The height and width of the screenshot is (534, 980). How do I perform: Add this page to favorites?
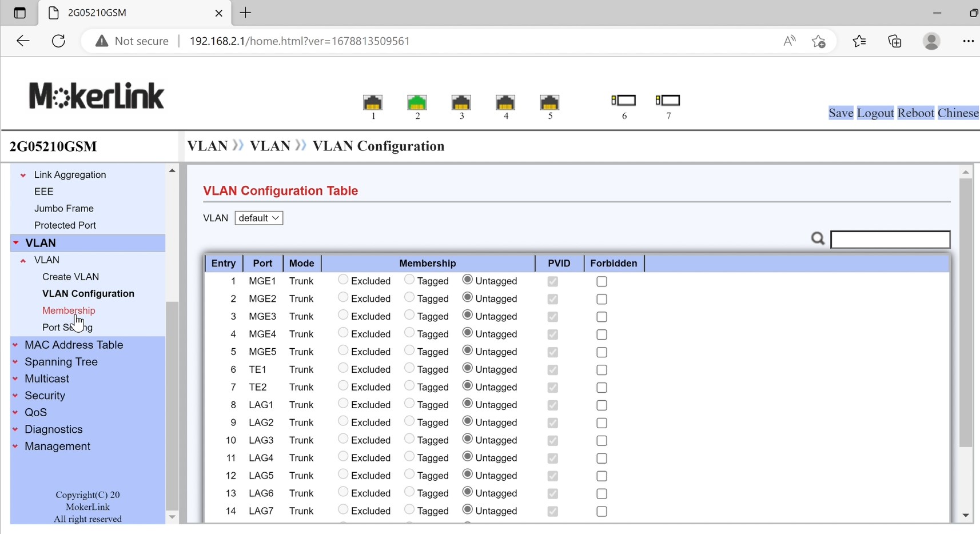click(818, 41)
